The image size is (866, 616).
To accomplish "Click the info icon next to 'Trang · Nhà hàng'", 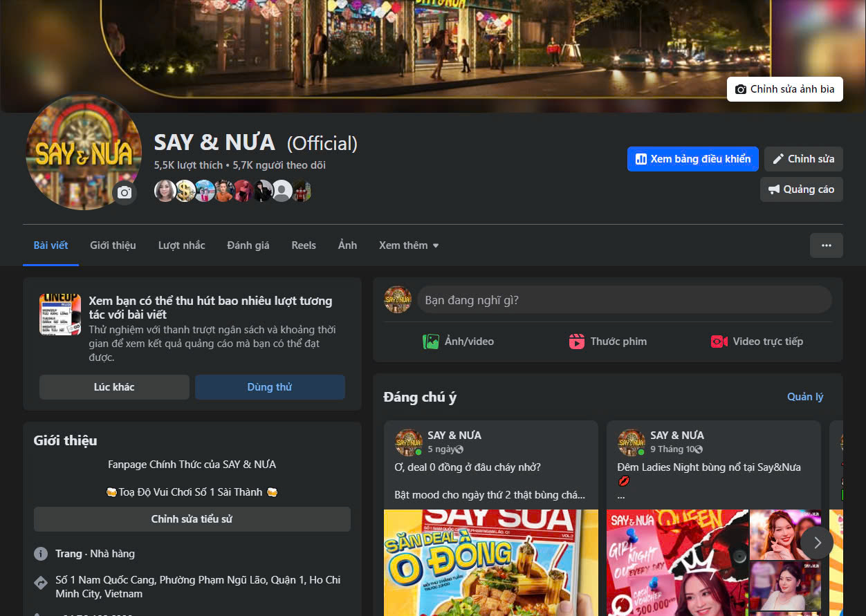I will click(x=41, y=554).
